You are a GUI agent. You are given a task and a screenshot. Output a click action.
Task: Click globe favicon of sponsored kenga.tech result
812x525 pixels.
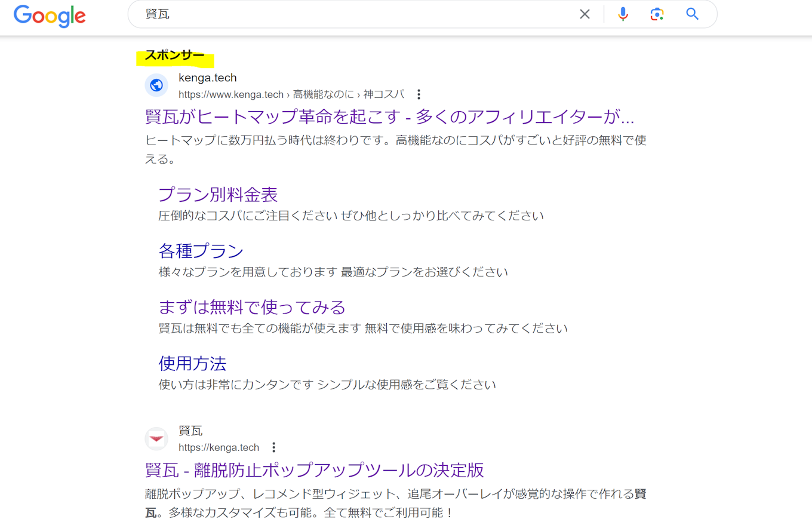point(156,85)
